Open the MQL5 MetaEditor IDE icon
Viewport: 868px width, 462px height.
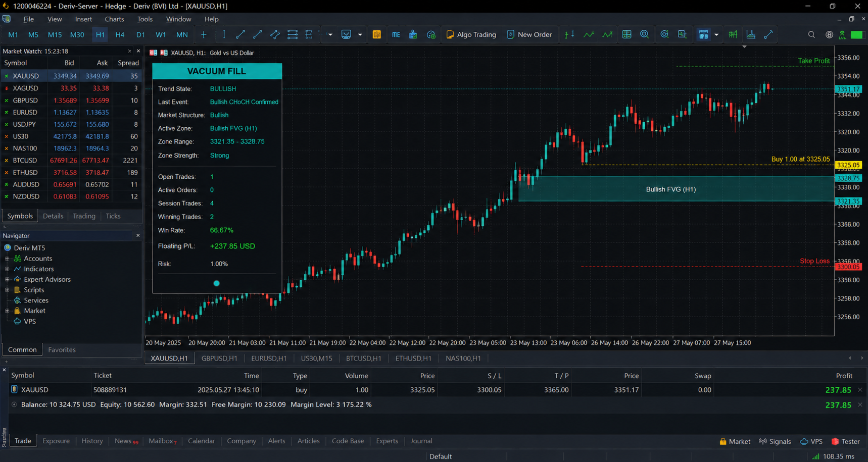pos(396,35)
